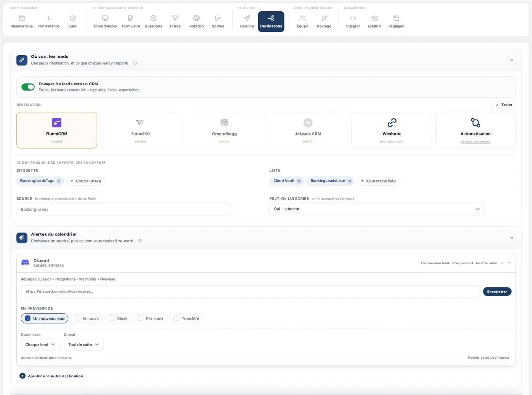Collapse the Où vont les leads section

click(x=512, y=60)
